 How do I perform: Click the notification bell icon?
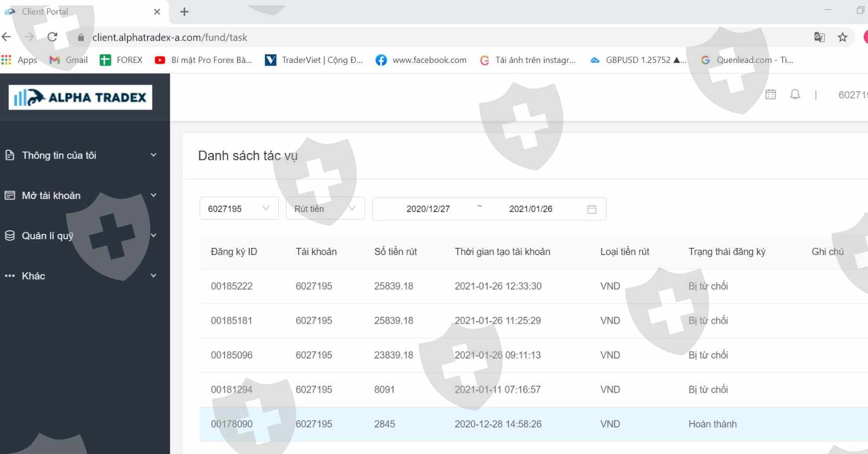click(795, 95)
